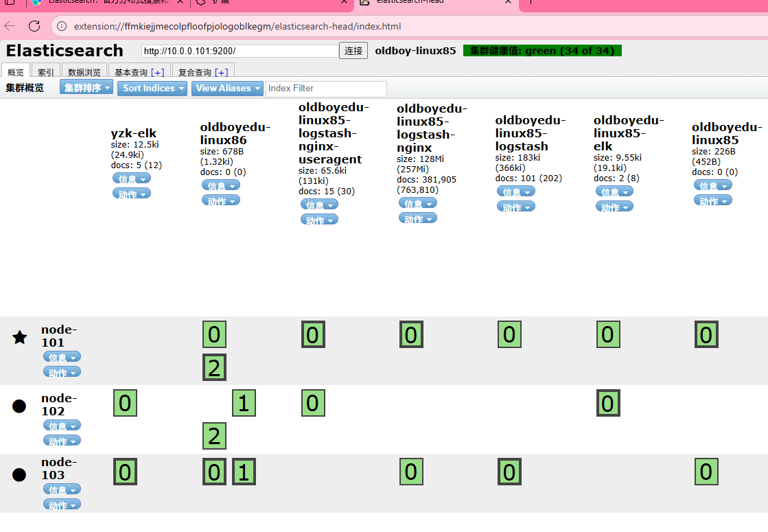Select nginx-useragent shard 0 on node-102
Viewport: 768px width, 532px height.
(313, 403)
